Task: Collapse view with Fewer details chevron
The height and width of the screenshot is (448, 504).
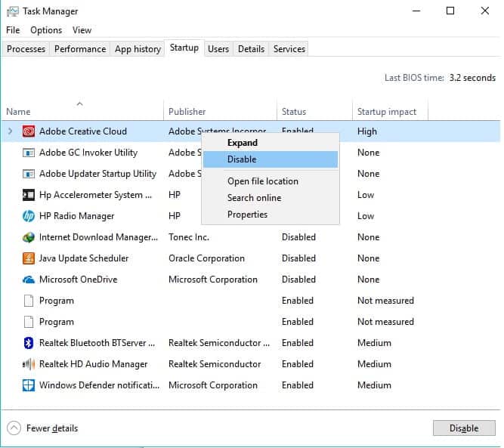Action: 14,428
